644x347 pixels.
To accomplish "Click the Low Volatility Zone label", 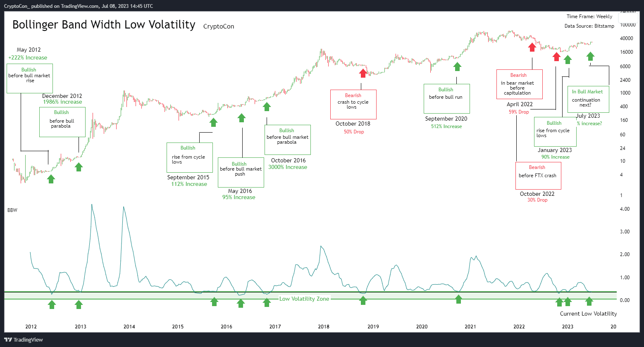I will (304, 299).
